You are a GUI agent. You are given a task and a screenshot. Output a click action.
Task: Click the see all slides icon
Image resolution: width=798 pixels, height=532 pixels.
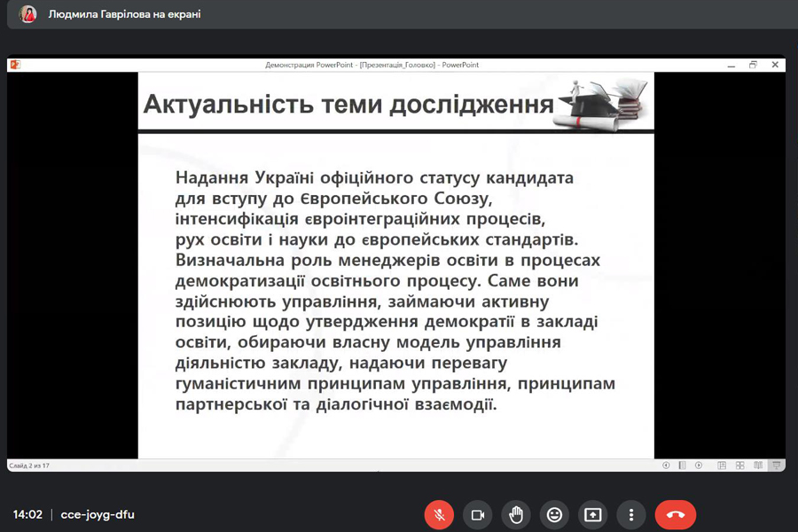point(683,465)
